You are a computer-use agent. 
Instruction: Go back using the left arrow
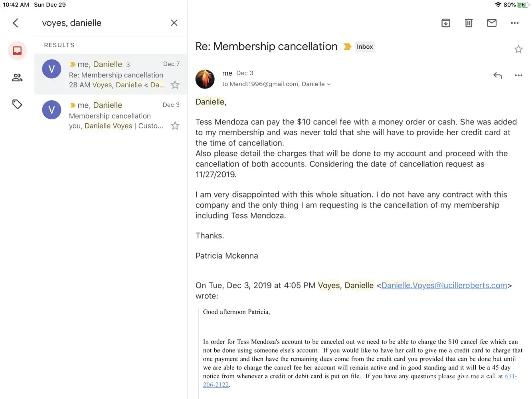pyautogui.click(x=16, y=23)
